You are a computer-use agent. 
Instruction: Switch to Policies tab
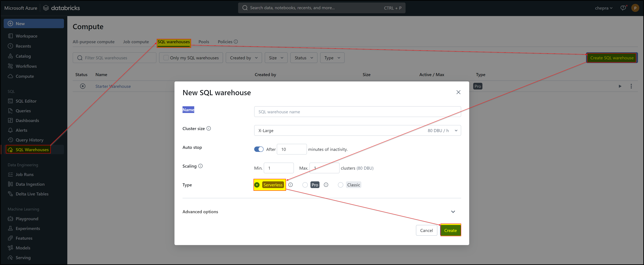pyautogui.click(x=225, y=42)
